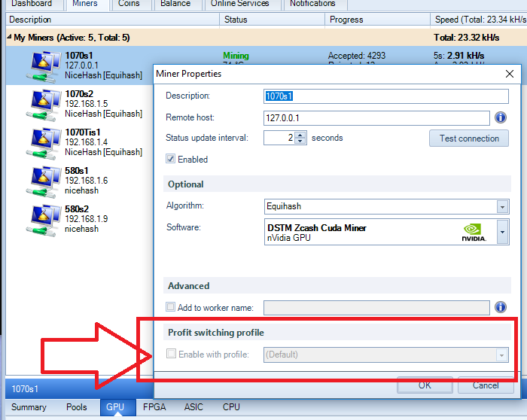
Task: Enable Add to worker name checkbox
Action: click(x=171, y=307)
